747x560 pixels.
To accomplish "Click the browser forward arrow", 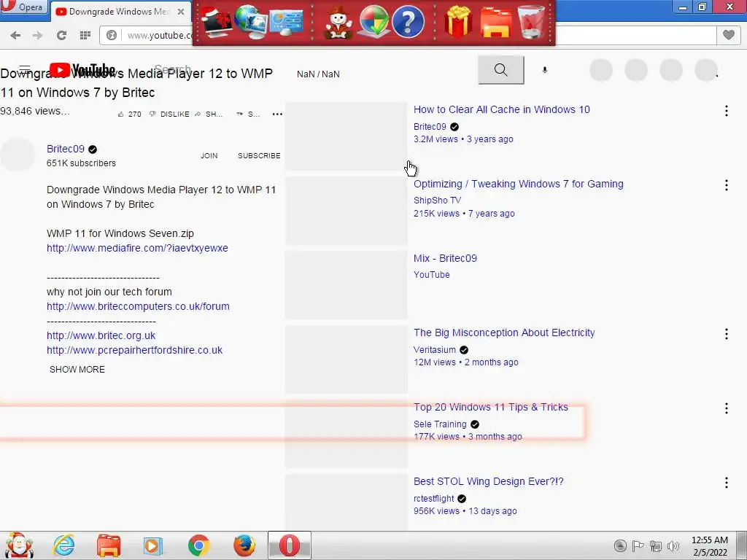I will [x=38, y=35].
